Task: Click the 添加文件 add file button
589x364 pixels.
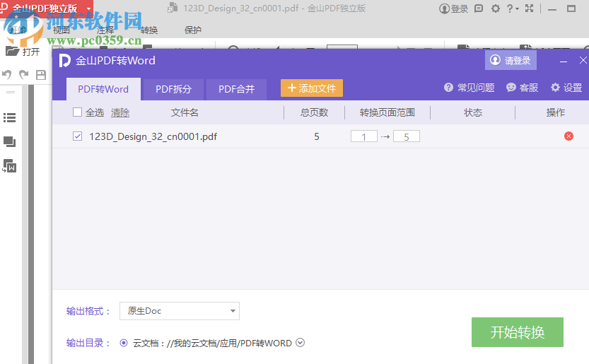Action: [312, 88]
